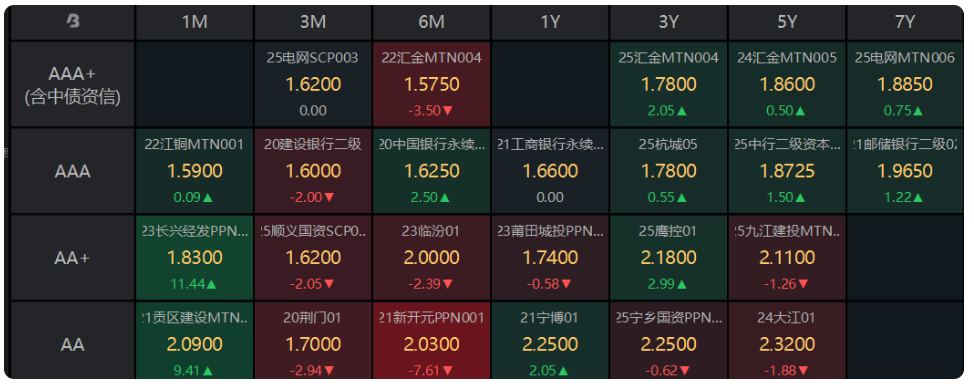974x390 pixels.
Task: Select the 1Y maturity column header
Action: click(550, 22)
